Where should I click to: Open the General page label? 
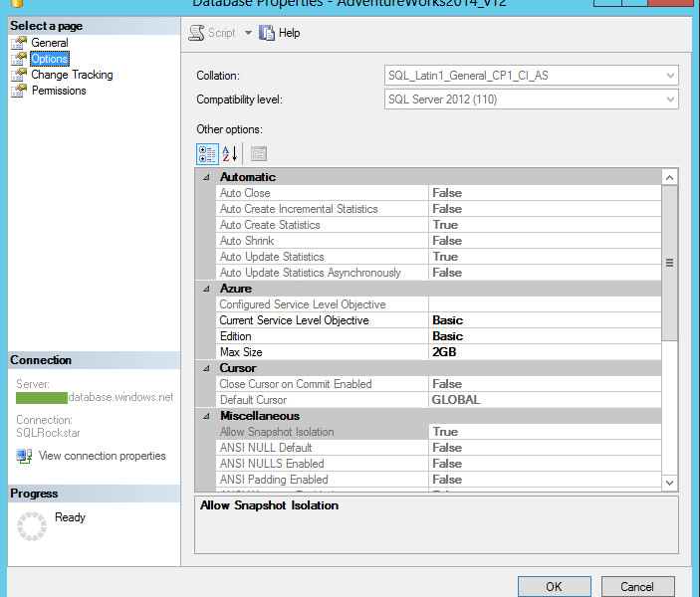pyautogui.click(x=50, y=43)
